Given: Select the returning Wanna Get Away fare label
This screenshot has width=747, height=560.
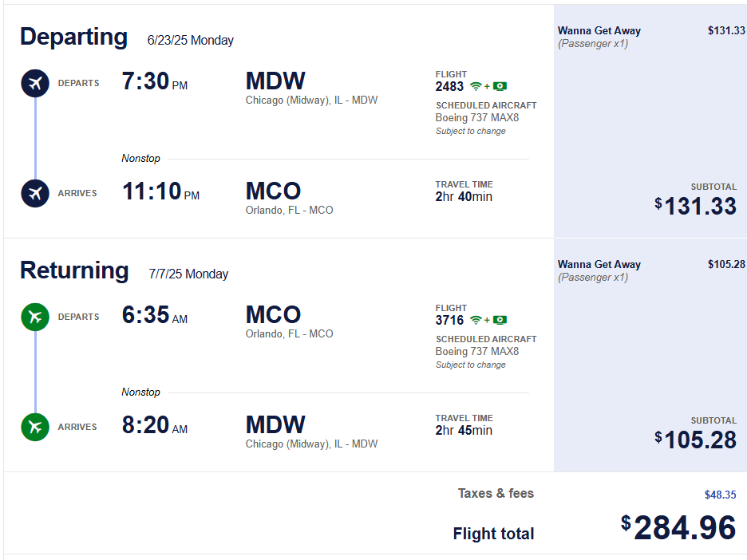Looking at the screenshot, I should 599,264.
